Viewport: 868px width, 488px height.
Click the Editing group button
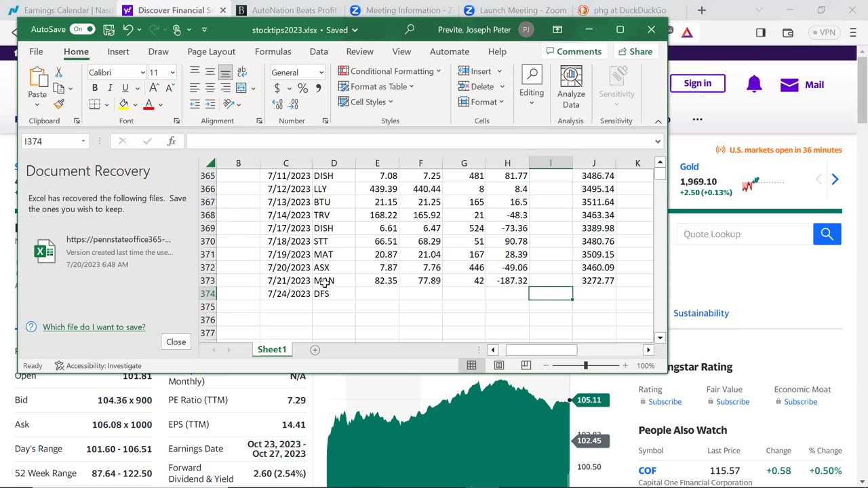[532, 85]
